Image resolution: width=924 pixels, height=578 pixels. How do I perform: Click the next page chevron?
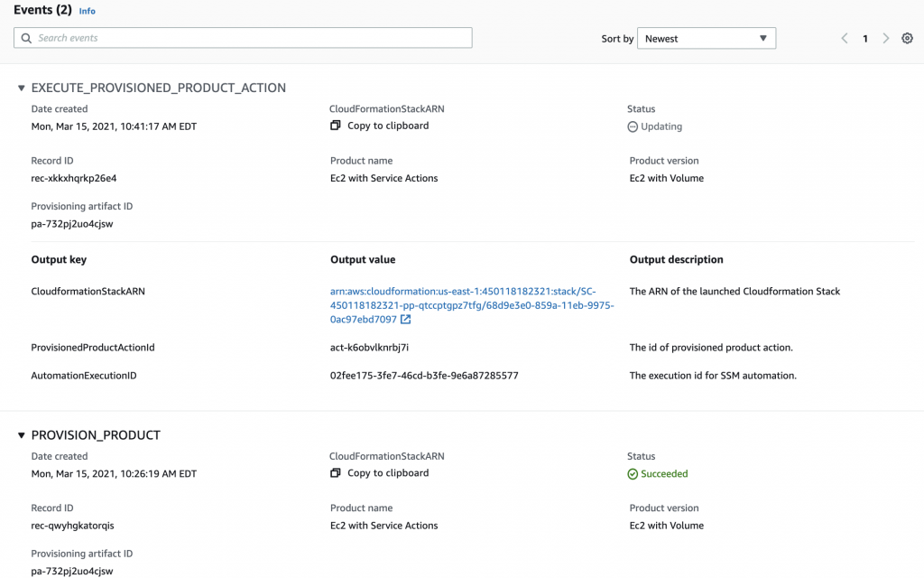coord(886,39)
